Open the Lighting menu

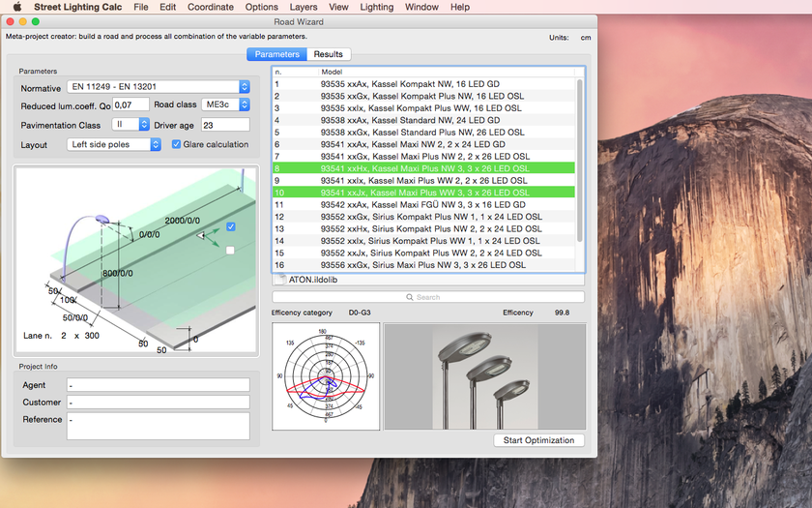[376, 7]
